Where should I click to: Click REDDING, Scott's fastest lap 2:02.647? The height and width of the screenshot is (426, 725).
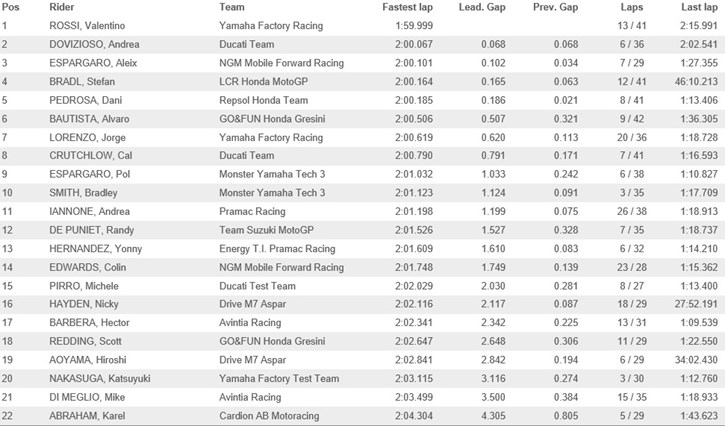pyautogui.click(x=414, y=341)
